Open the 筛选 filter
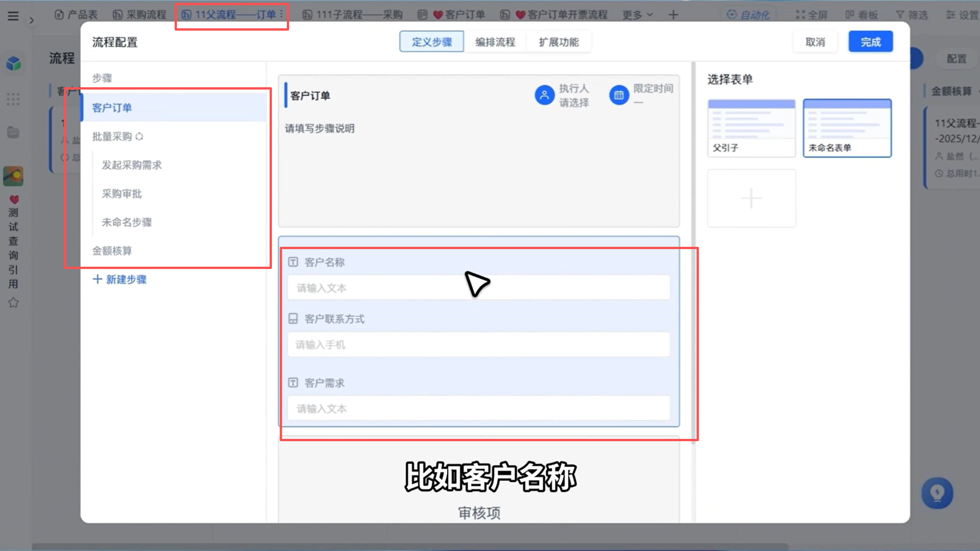Viewport: 980px width, 551px height. click(912, 15)
